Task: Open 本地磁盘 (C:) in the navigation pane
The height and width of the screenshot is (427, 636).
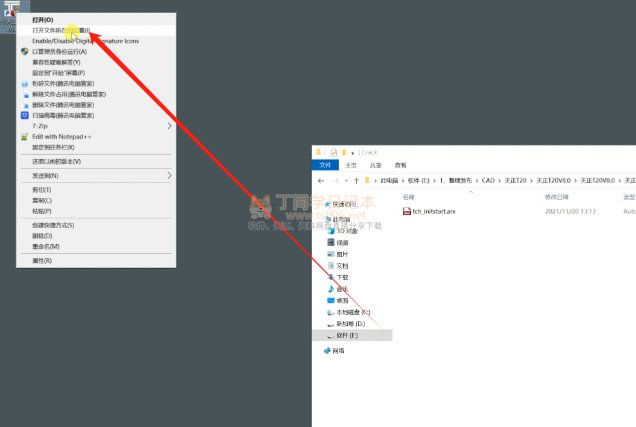Action: coord(349,312)
